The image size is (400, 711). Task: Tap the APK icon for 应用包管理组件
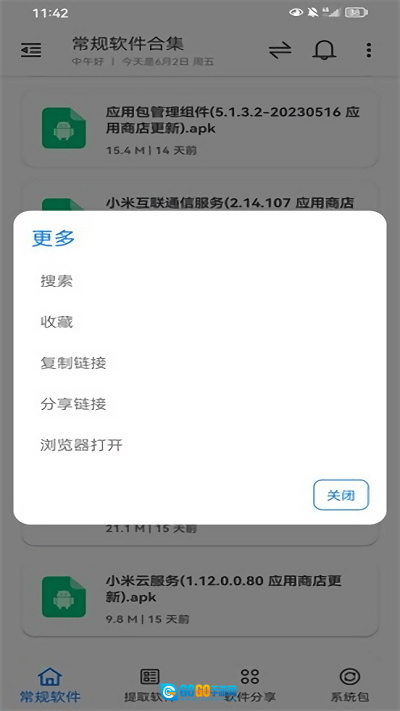point(63,128)
